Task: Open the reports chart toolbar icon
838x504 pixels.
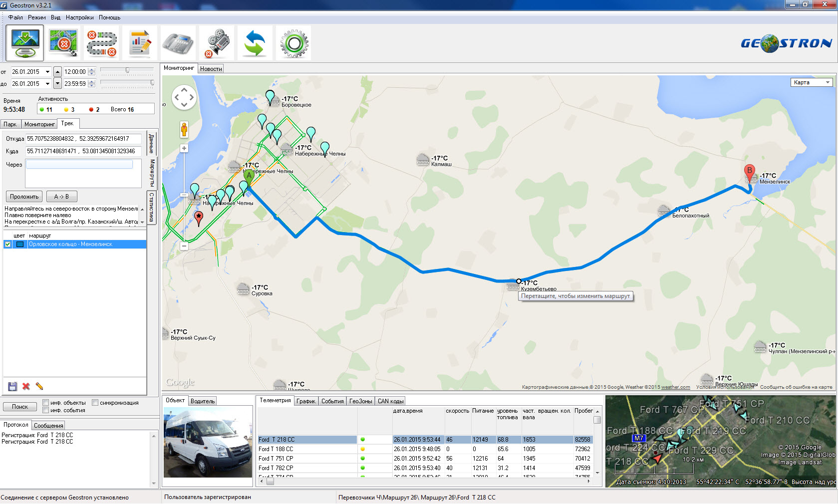Action: tap(140, 43)
